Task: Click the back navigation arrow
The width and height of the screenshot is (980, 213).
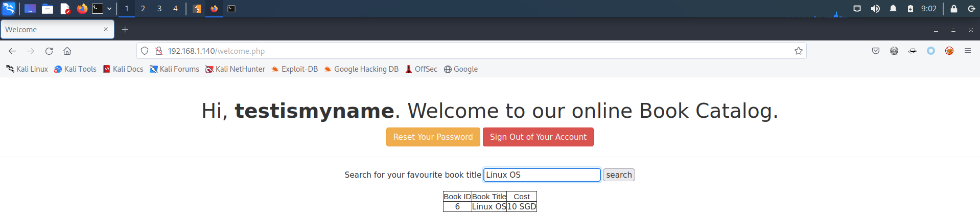Action: 12,51
